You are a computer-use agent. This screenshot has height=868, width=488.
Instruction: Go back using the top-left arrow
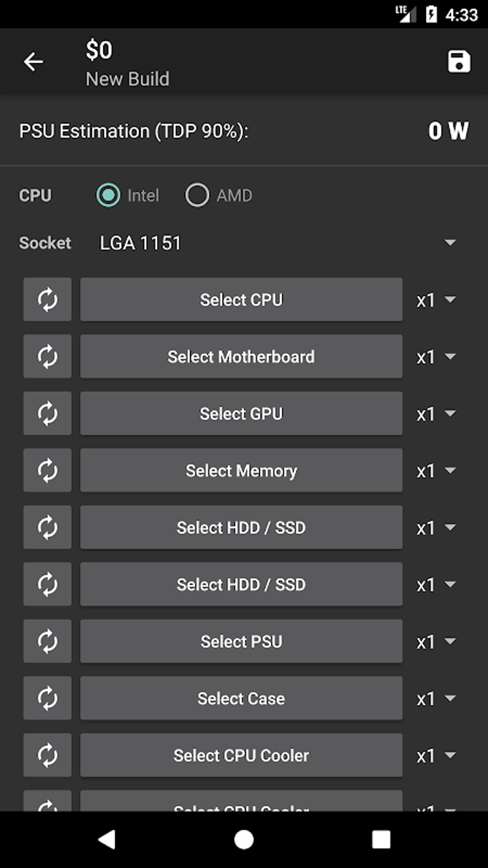click(x=33, y=62)
